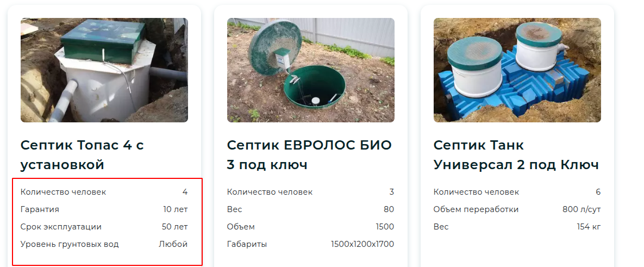
Task: Select the Габариты row in the ЕВРОЛОС card
Action: (x=310, y=244)
